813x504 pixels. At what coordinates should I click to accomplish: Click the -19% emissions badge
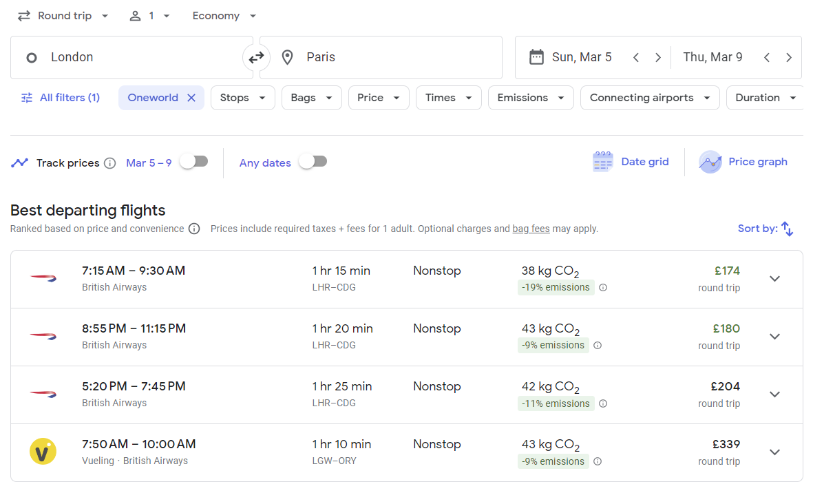556,288
